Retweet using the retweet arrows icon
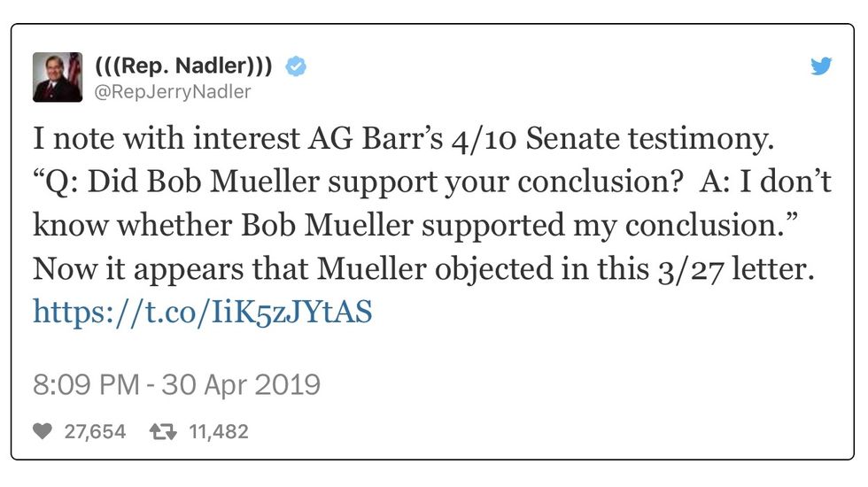868x487 pixels. pyautogui.click(x=160, y=432)
